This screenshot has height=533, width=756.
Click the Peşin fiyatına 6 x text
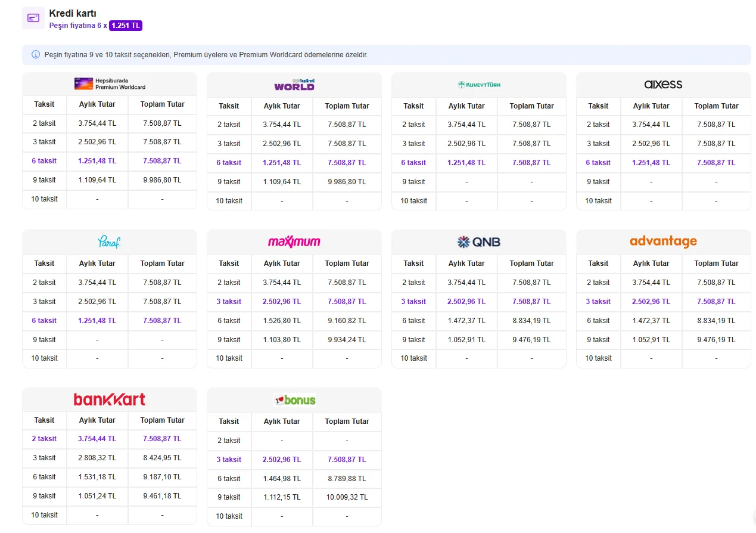point(78,26)
